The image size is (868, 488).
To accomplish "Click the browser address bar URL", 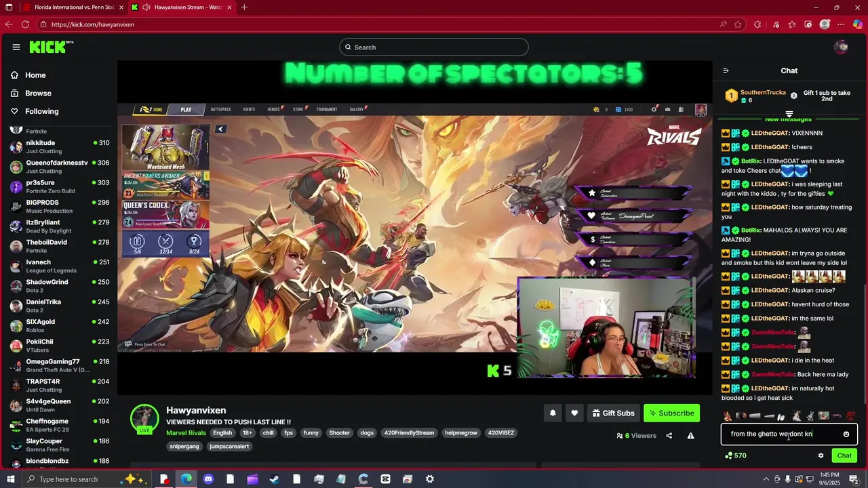I will (x=93, y=24).
